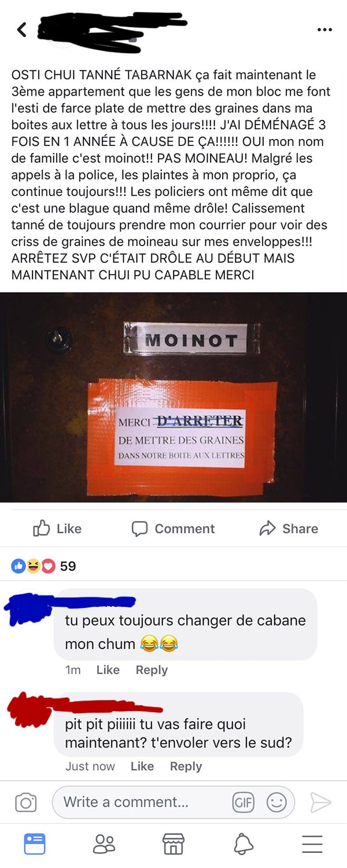Open the three-dot post options menu
Viewport: 347px width, 868px height.
(325, 30)
